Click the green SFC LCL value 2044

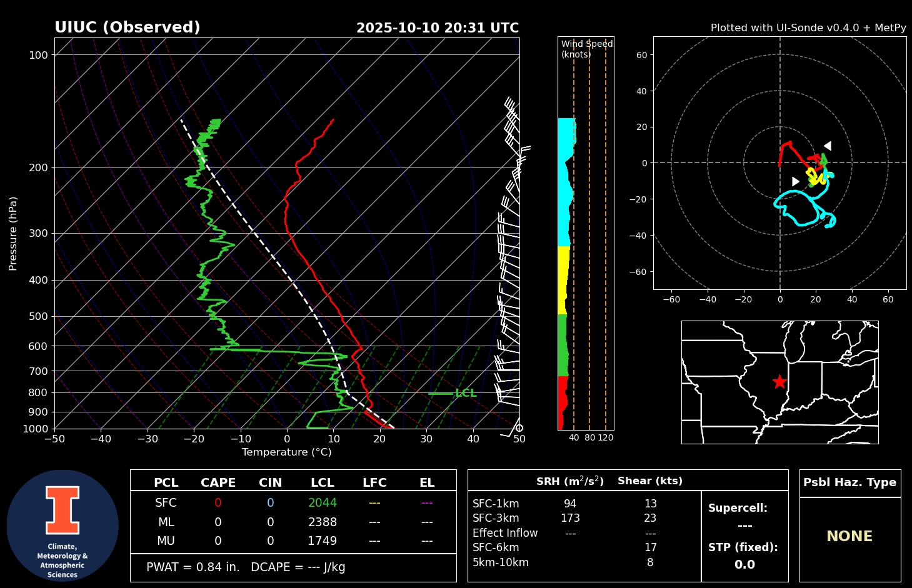coord(323,503)
